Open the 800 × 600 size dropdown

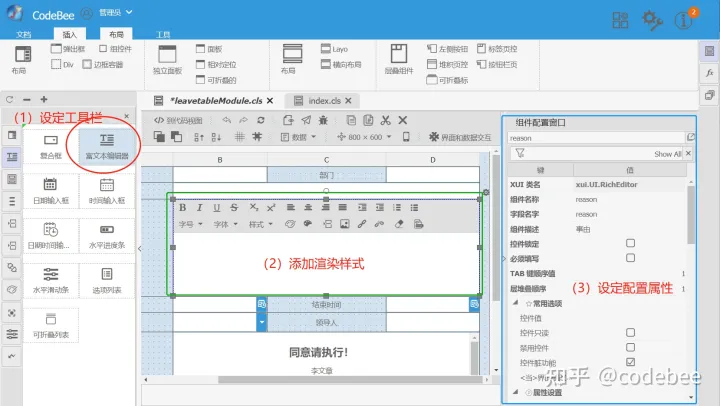pyautogui.click(x=364, y=137)
